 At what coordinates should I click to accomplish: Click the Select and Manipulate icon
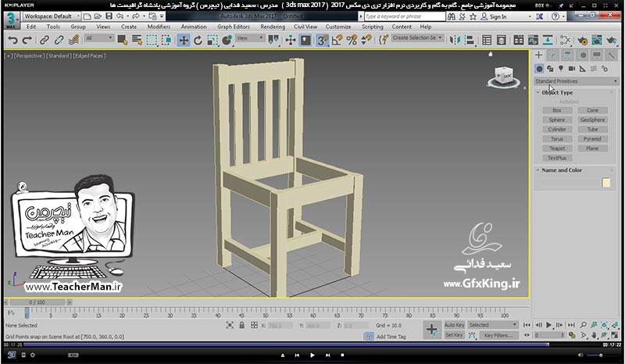coord(291,40)
